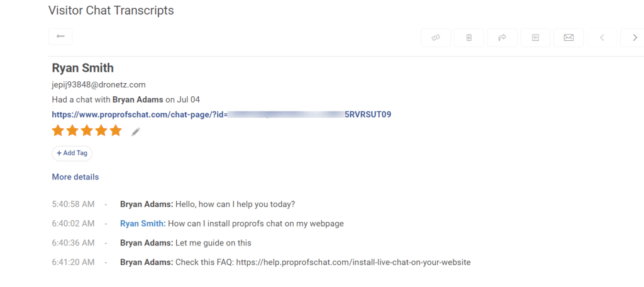Viewport: 644px width, 287px height.
Task: Click the forward/share arrow icon
Action: [x=502, y=38]
